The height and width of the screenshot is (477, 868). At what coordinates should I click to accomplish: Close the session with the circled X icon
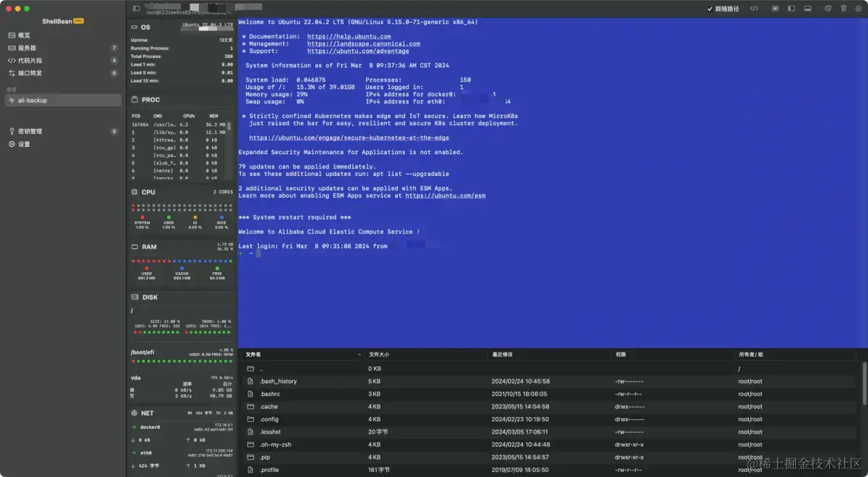pyautogui.click(x=859, y=9)
